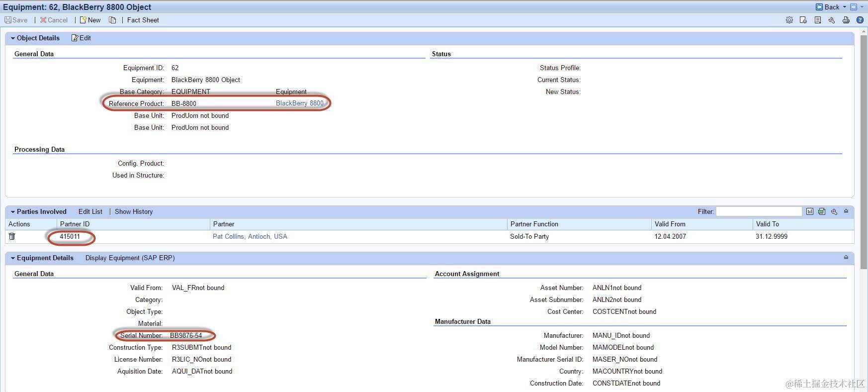Click the R3LIC_NOnot bound License Number value
868x392 pixels.
click(202, 360)
